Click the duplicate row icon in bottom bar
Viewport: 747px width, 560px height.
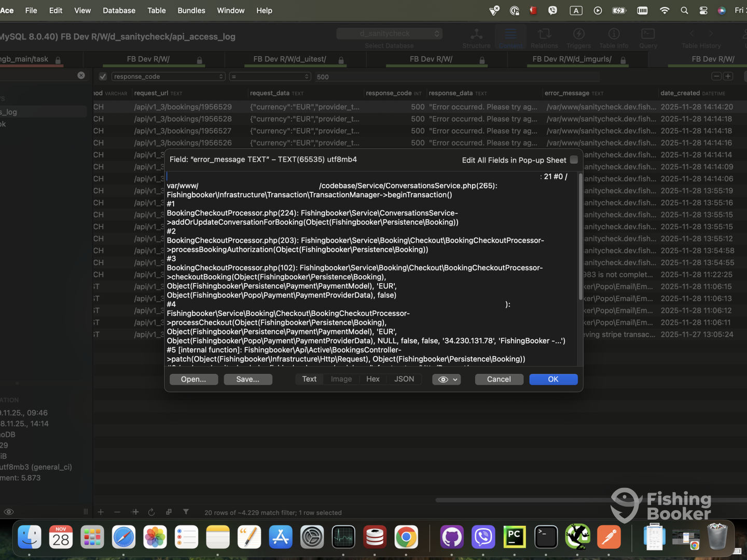169,512
